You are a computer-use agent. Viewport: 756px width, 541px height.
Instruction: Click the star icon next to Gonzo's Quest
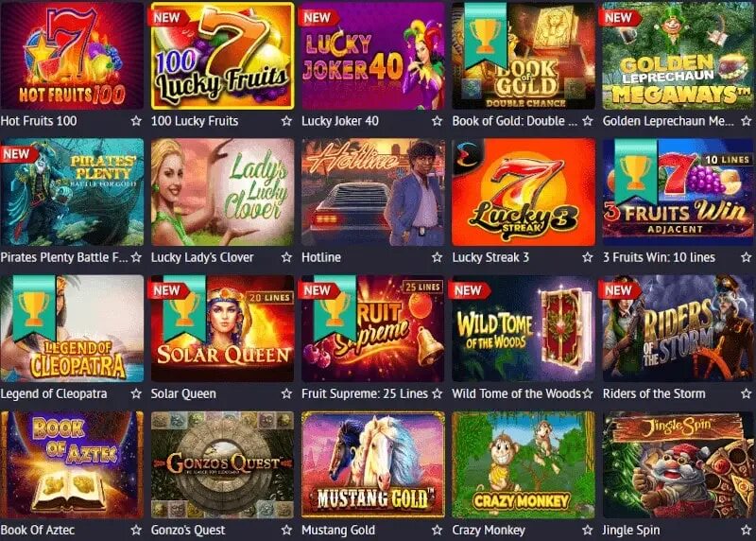[x=286, y=530]
